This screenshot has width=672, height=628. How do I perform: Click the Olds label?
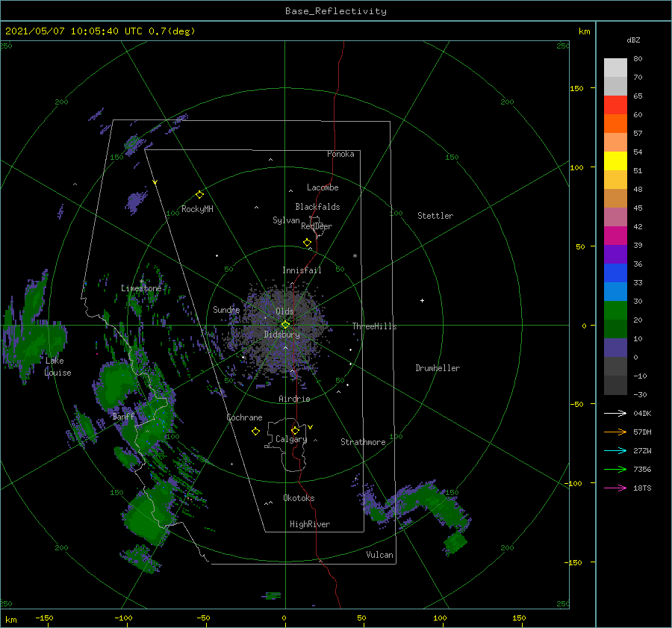pos(284,311)
